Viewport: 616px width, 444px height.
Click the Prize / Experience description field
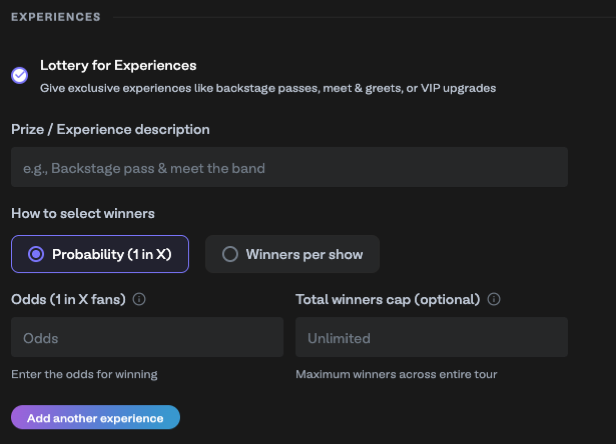tap(289, 168)
